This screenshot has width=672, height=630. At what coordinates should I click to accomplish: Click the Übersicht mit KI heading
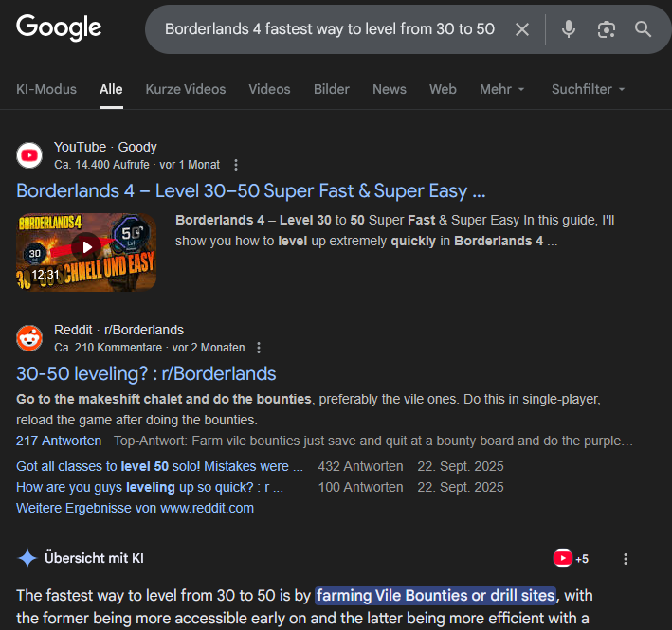coord(94,558)
